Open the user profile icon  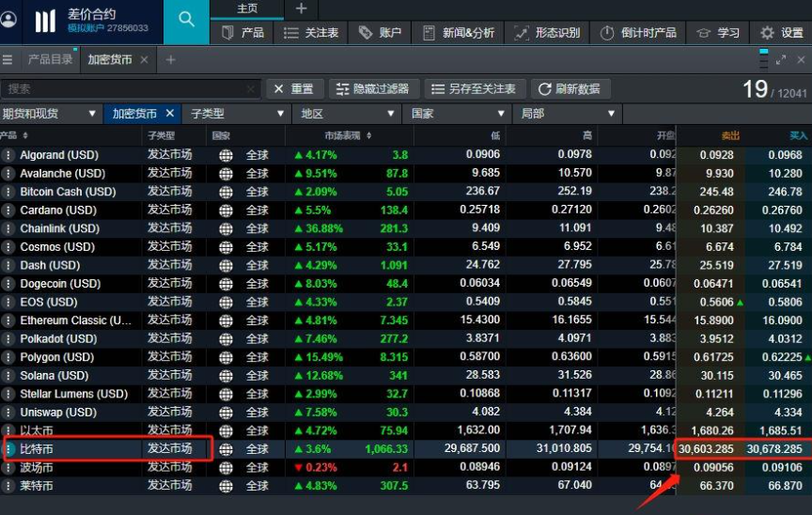coord(8,21)
